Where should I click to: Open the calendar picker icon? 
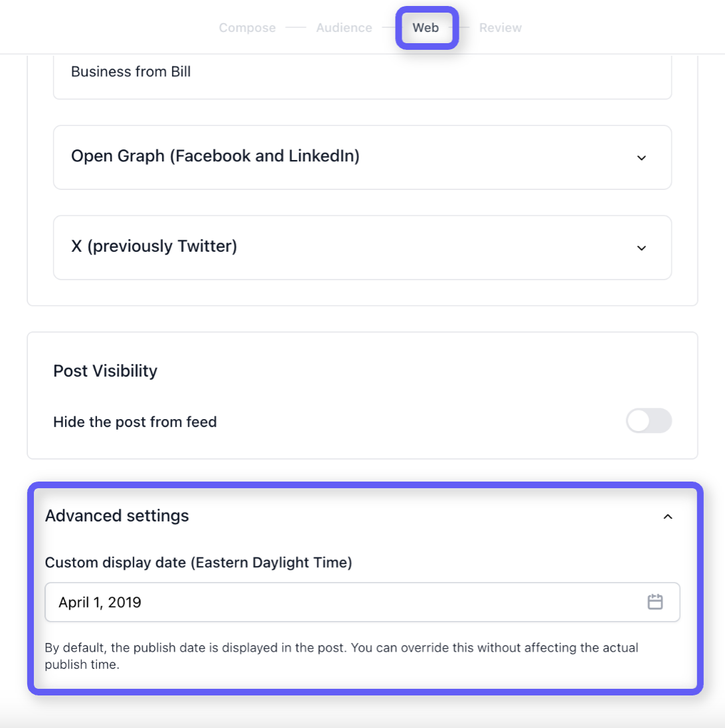[655, 602]
